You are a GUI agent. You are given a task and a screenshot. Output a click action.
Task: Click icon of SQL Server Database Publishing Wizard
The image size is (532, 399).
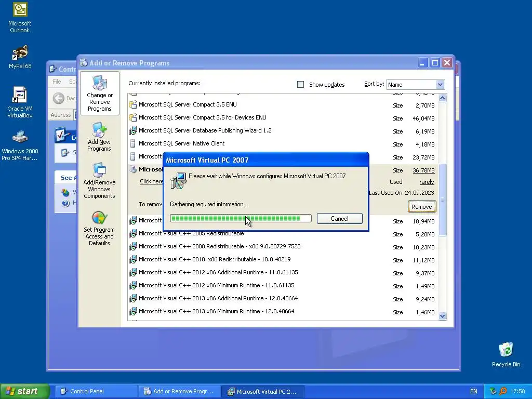point(133,130)
